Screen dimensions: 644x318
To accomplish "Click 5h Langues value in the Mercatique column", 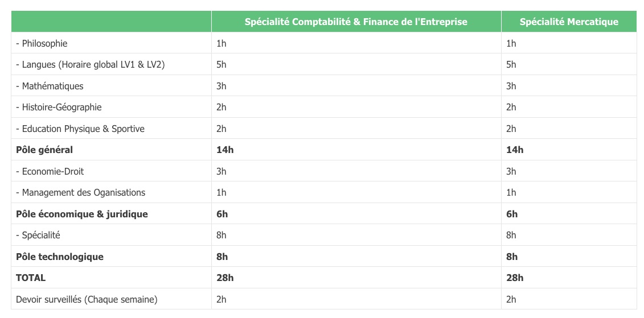I will (x=511, y=65).
